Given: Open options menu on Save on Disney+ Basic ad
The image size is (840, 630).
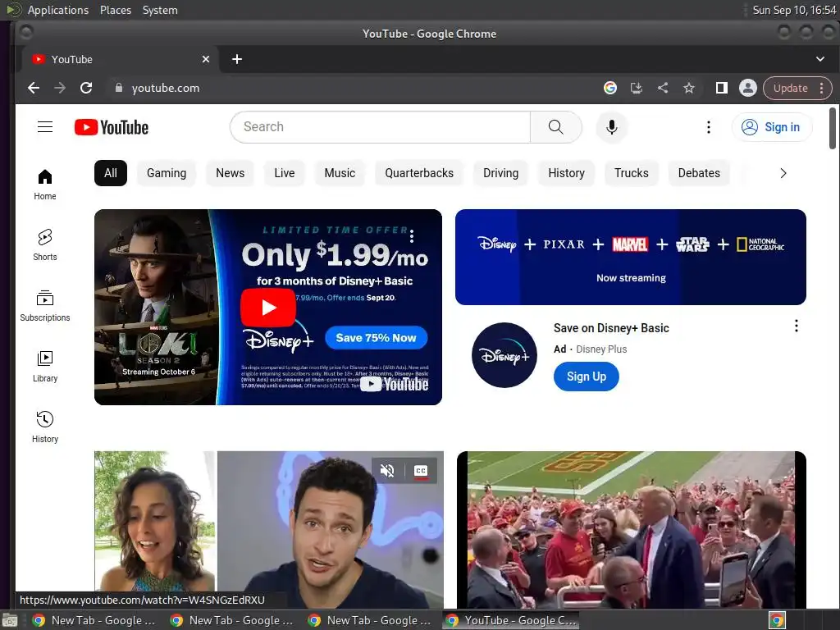Looking at the screenshot, I should 796,326.
